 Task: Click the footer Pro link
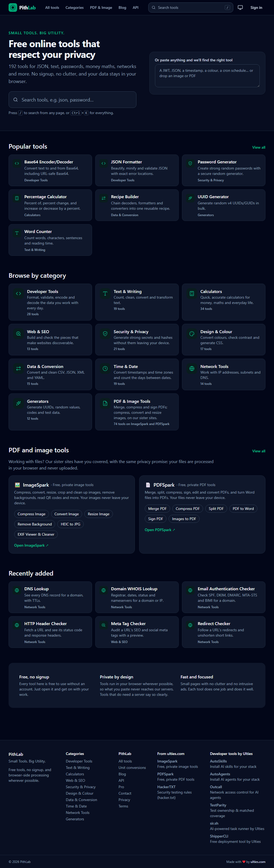pyautogui.click(x=121, y=787)
